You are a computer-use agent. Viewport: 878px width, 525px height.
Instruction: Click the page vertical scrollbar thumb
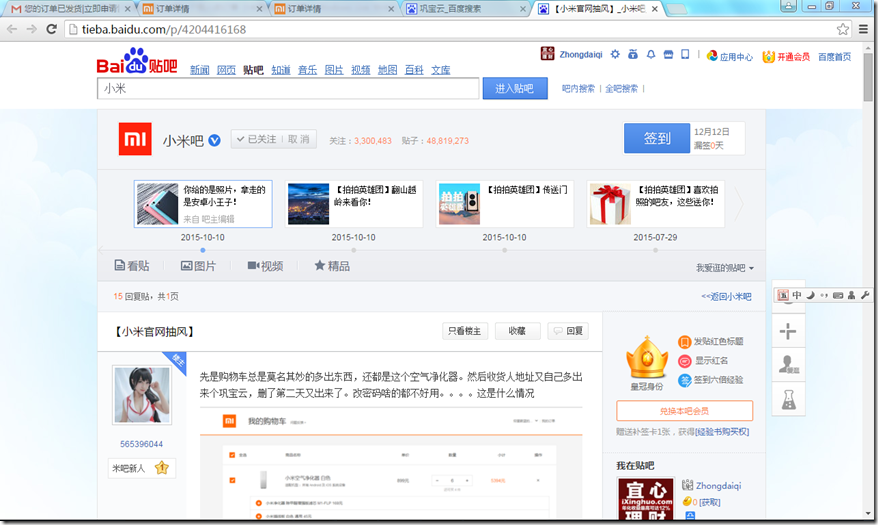(867, 77)
